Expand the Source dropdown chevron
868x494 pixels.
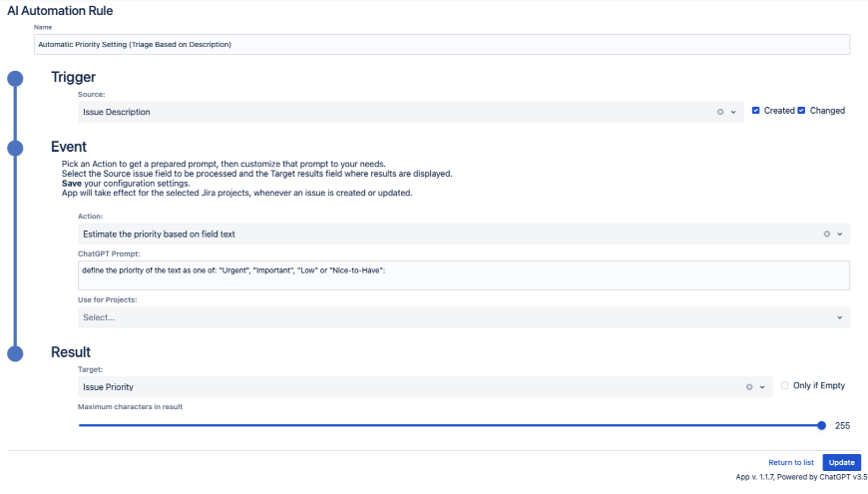click(x=733, y=112)
